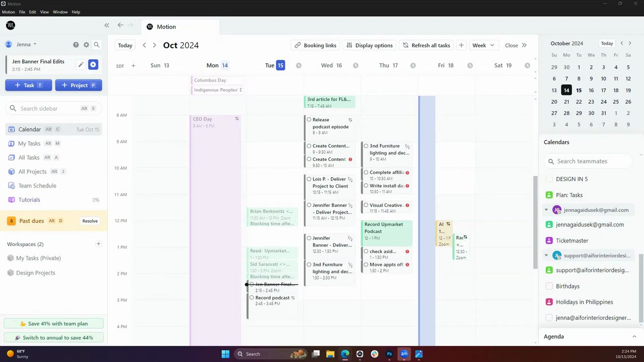The image size is (644, 362).
Task: Resolve past dues
Action: click(x=90, y=221)
